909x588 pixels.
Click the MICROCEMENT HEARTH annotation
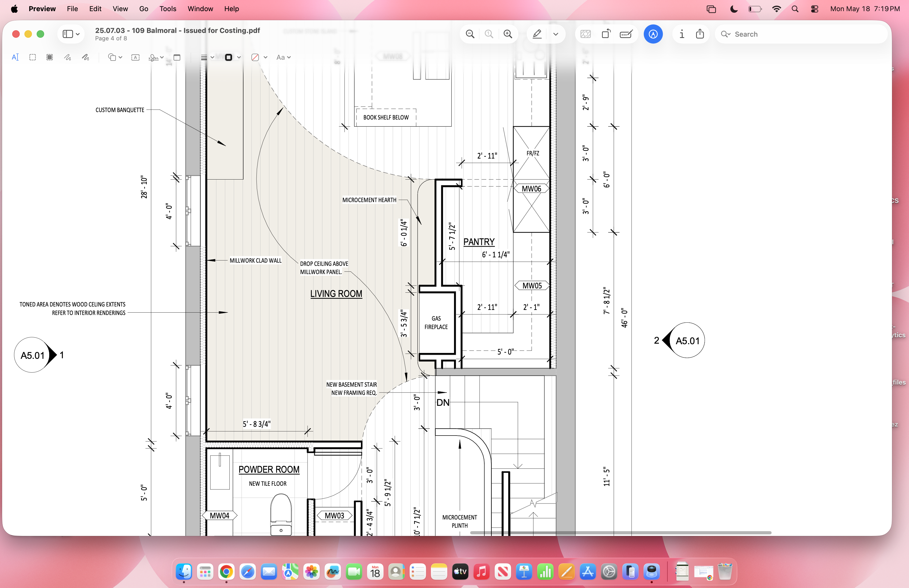369,200
